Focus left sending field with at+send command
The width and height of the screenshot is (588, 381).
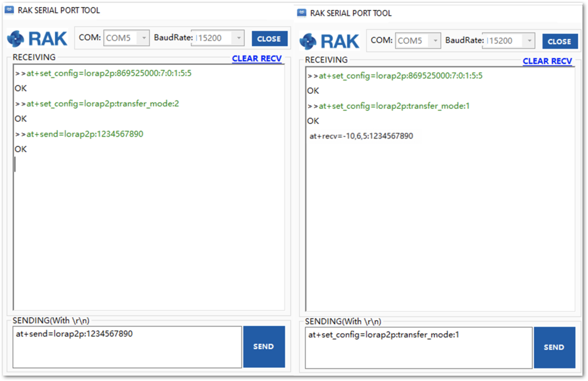click(x=127, y=347)
